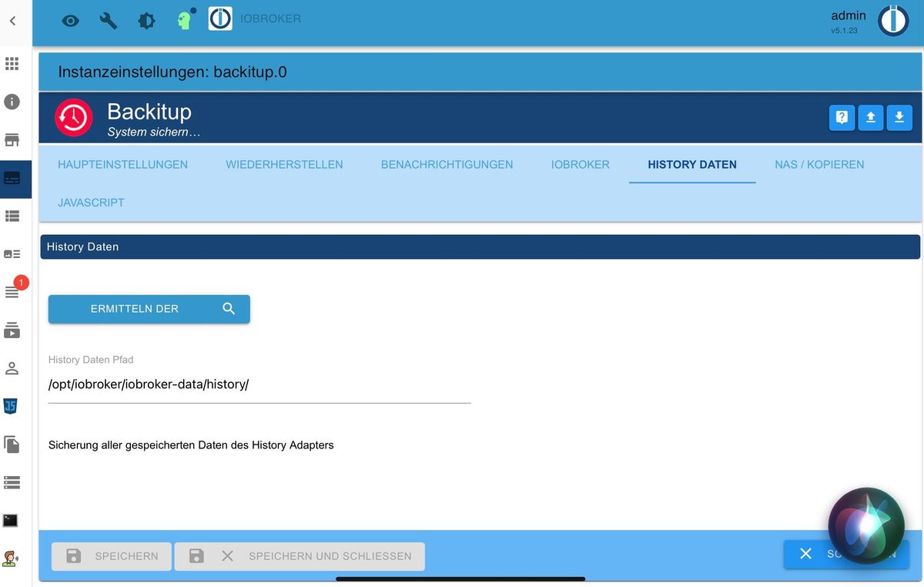Switch to NAS / KOPIEREN tab
Viewport: 924px width, 587px height.
point(819,164)
